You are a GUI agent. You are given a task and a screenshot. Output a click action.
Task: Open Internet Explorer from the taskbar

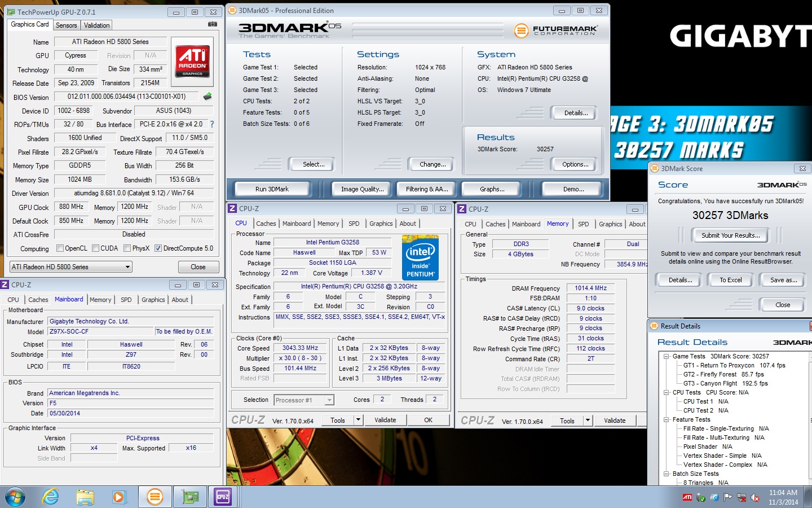coord(51,497)
